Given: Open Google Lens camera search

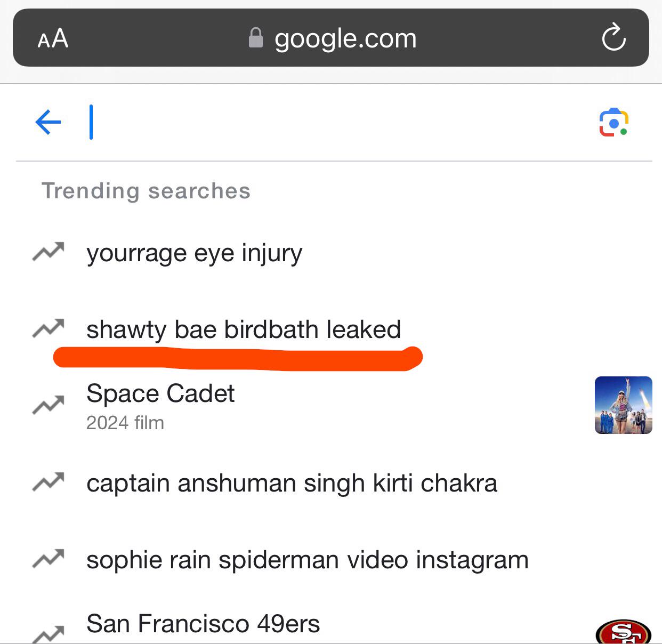Looking at the screenshot, I should point(613,123).
